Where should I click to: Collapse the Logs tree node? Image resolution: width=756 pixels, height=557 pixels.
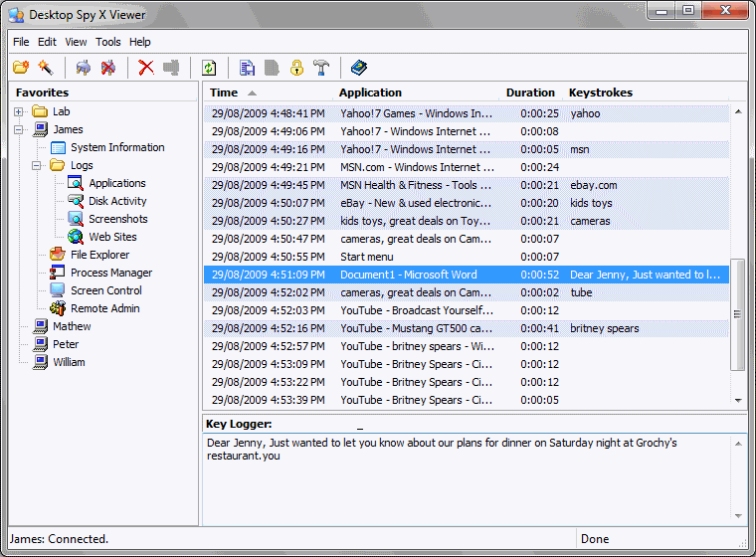coord(36,165)
